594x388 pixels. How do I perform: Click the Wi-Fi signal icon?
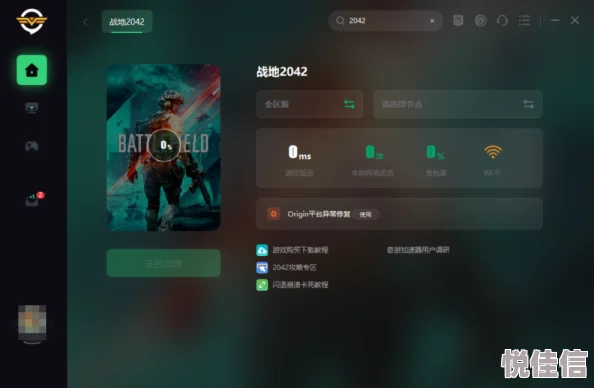pyautogui.click(x=492, y=152)
